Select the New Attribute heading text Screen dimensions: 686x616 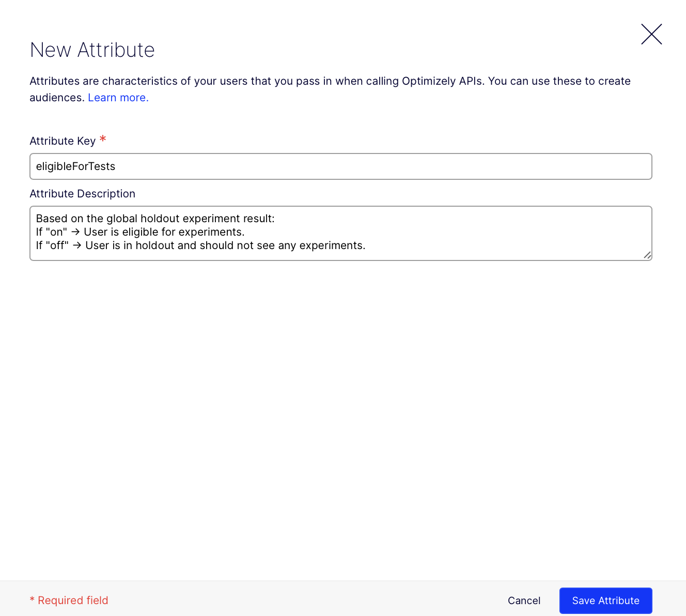(92, 50)
